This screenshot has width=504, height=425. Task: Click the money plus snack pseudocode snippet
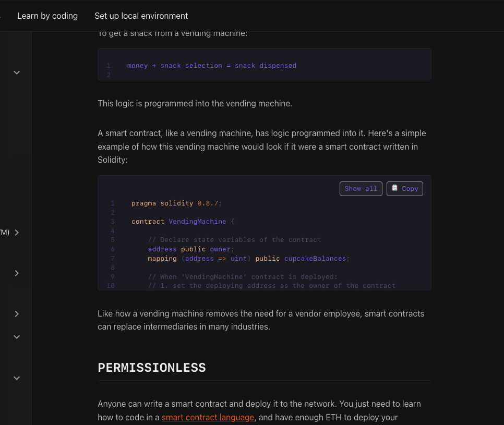(x=212, y=65)
